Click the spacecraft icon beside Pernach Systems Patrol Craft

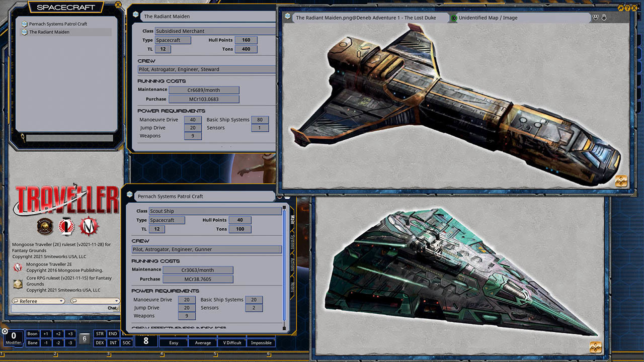click(x=25, y=23)
